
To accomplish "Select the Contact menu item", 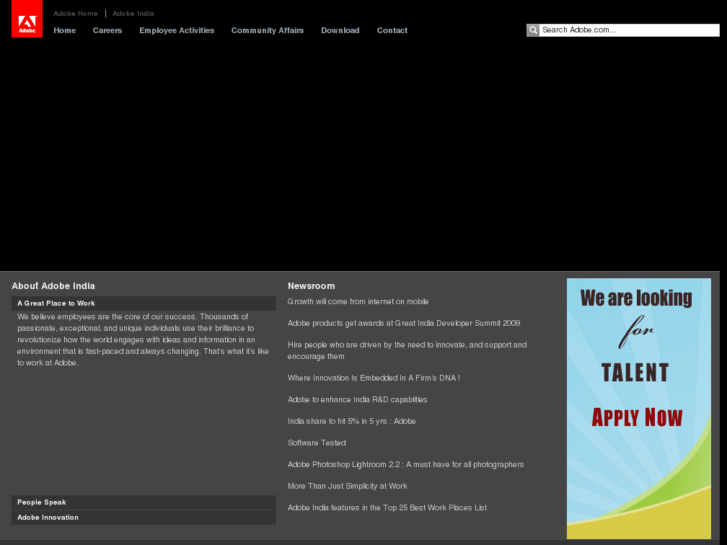I will pyautogui.click(x=392, y=30).
